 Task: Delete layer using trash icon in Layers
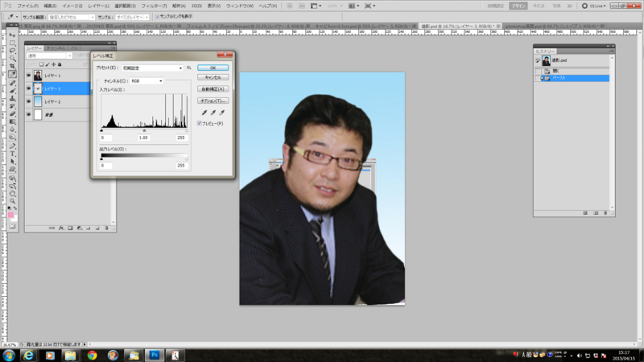click(106, 228)
